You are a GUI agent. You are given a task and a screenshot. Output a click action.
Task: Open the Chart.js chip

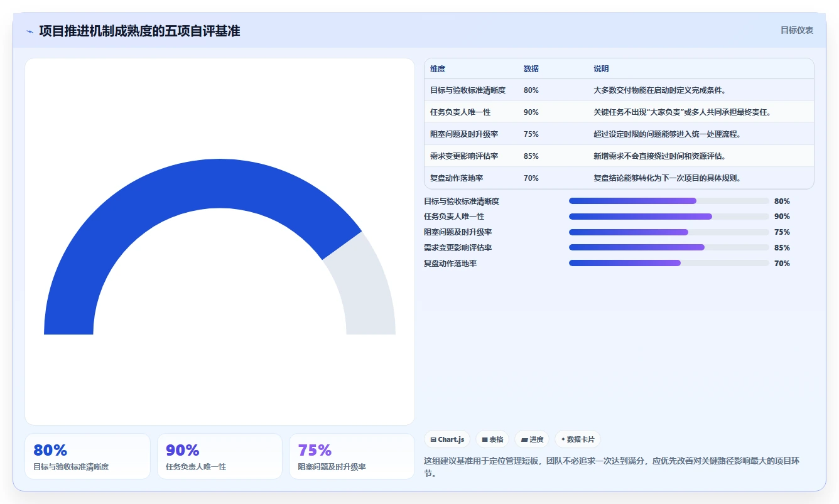point(447,439)
